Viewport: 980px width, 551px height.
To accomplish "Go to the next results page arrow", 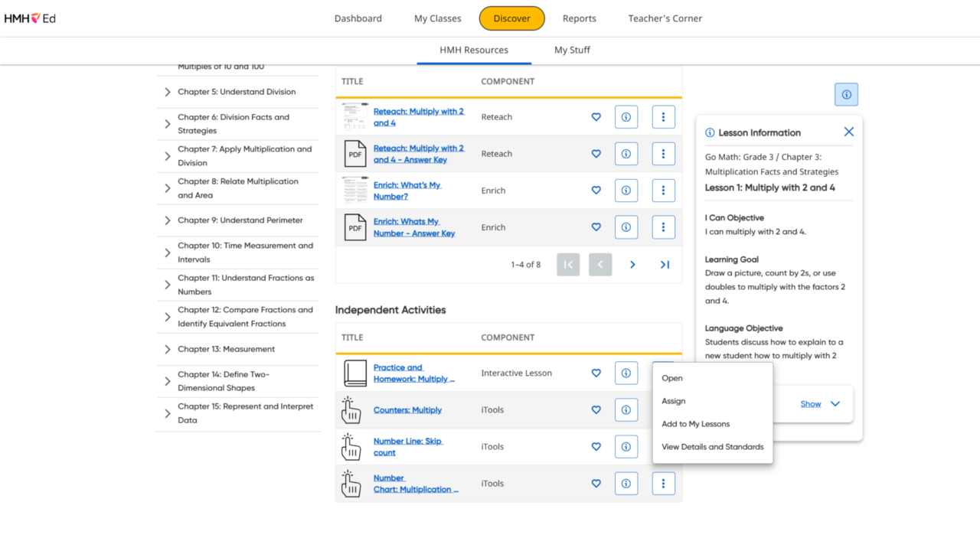I will coord(632,264).
